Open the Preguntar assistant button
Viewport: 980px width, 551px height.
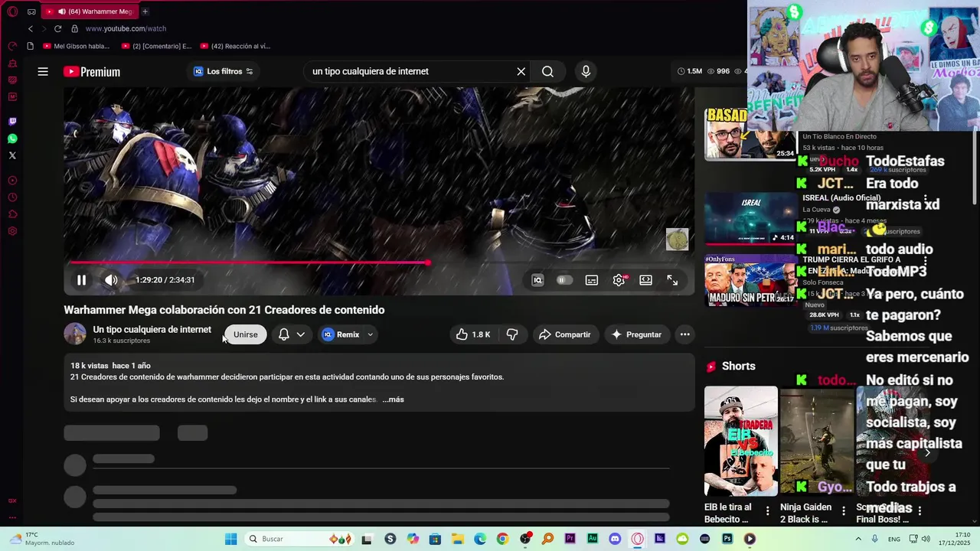[x=637, y=334]
